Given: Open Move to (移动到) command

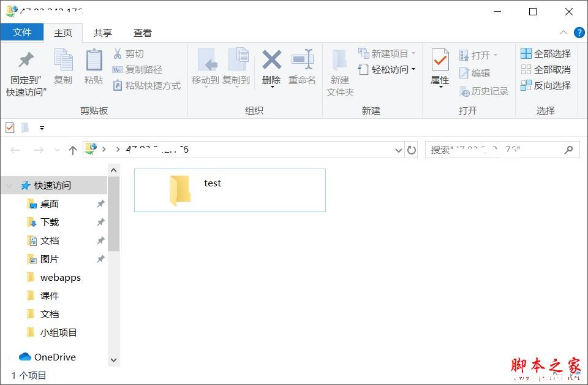Looking at the screenshot, I should 206,67.
